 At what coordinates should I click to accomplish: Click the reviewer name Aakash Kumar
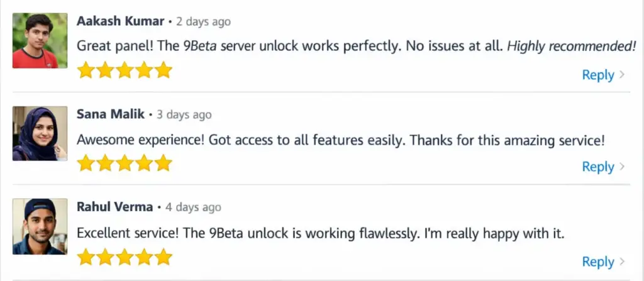(120, 21)
